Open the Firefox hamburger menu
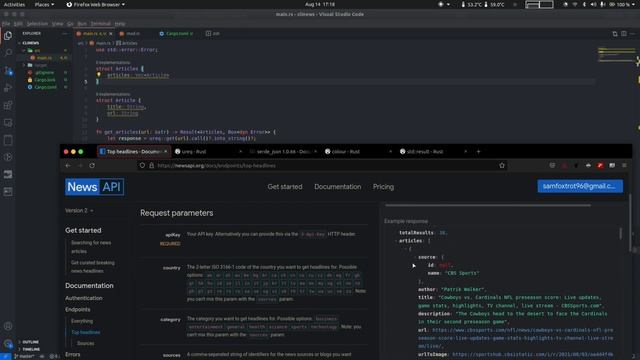The width and height of the screenshot is (640, 360). point(624,165)
